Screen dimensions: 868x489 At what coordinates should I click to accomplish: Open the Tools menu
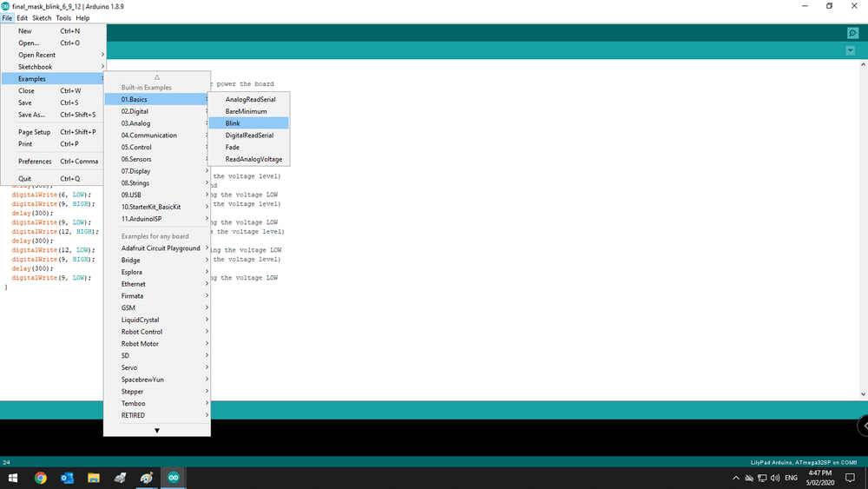point(63,17)
